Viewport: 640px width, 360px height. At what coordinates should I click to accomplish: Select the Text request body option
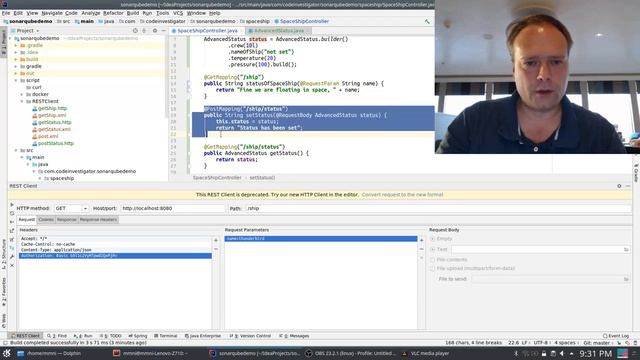[x=433, y=249]
